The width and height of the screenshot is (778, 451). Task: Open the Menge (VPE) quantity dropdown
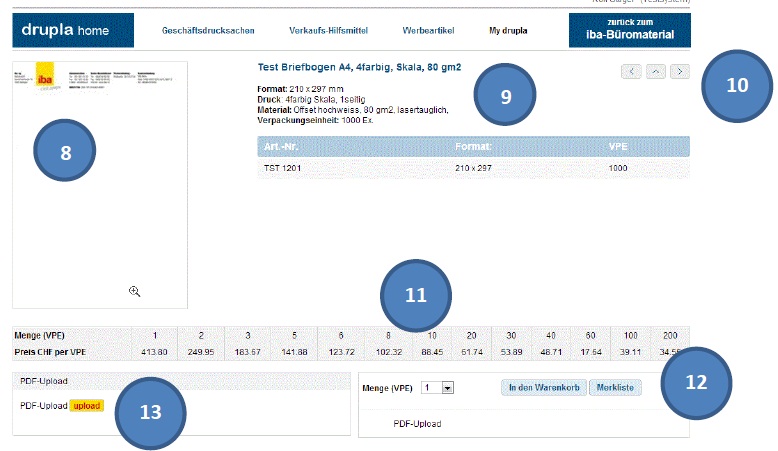coord(437,387)
